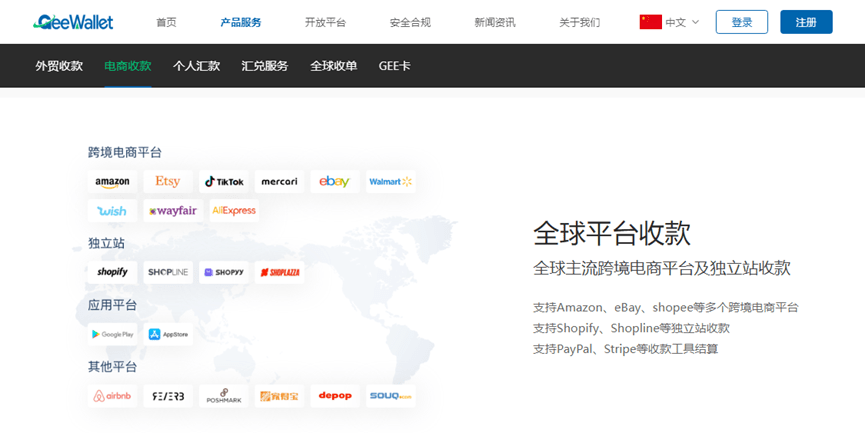The image size is (865, 433).
Task: Select the Etsy platform logo
Action: click(168, 181)
